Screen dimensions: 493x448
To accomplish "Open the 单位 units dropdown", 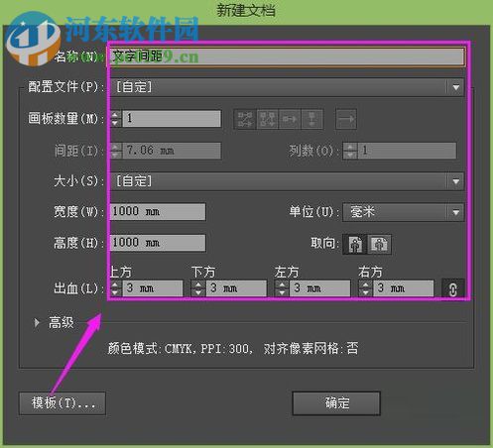I will coord(404,212).
